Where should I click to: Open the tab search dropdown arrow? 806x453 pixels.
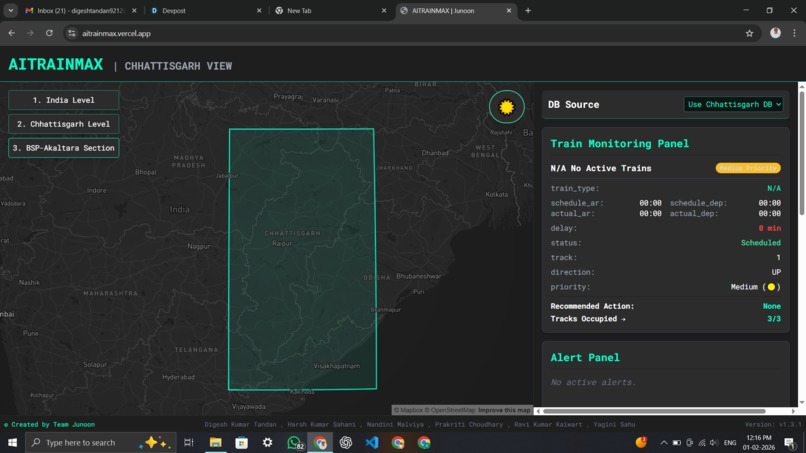pyautogui.click(x=11, y=10)
